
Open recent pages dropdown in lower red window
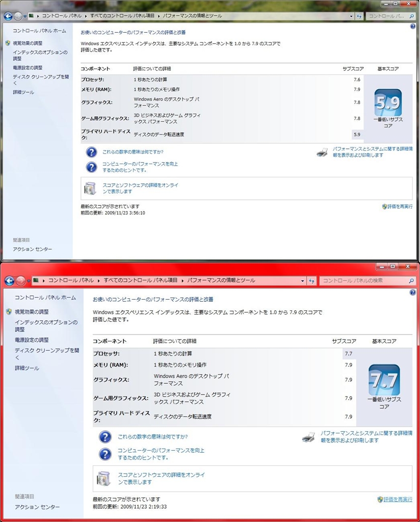[29, 281]
